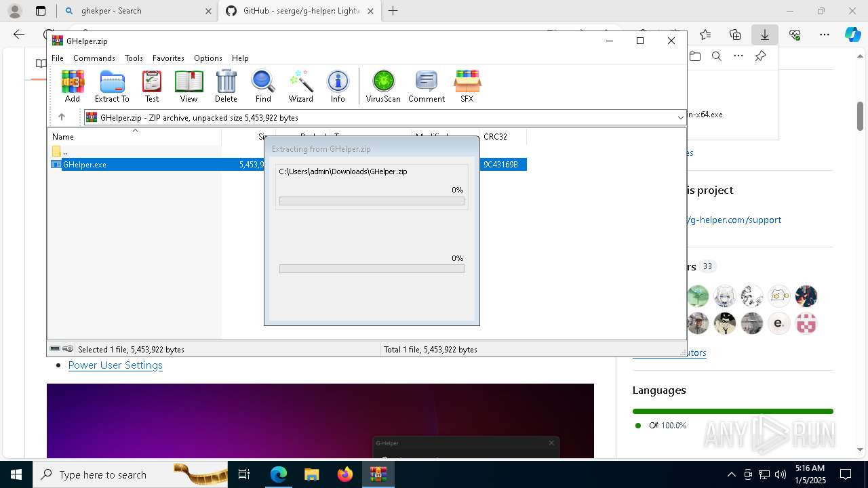Open Task View on the taskbar
The height and width of the screenshot is (488, 868).
[244, 474]
